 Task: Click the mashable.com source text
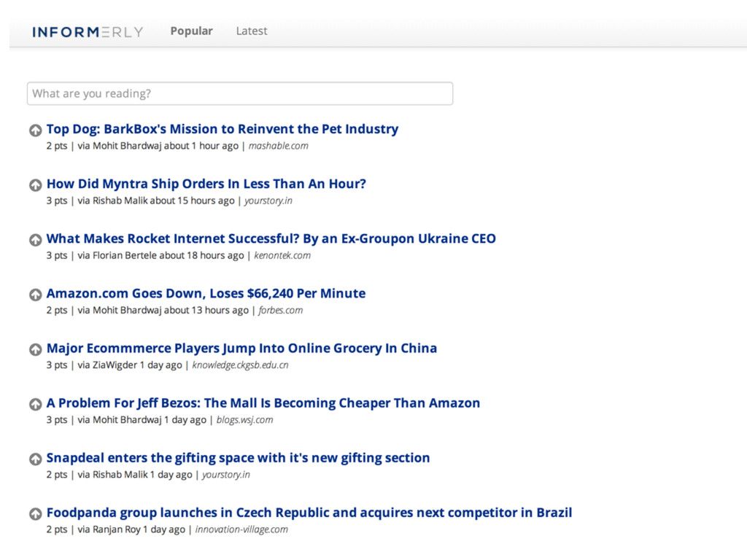(278, 146)
